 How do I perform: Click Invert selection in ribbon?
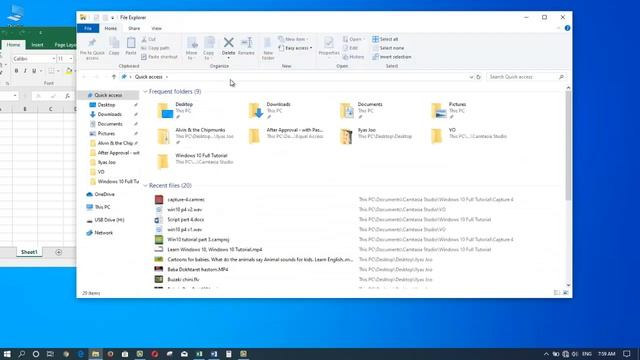point(392,57)
